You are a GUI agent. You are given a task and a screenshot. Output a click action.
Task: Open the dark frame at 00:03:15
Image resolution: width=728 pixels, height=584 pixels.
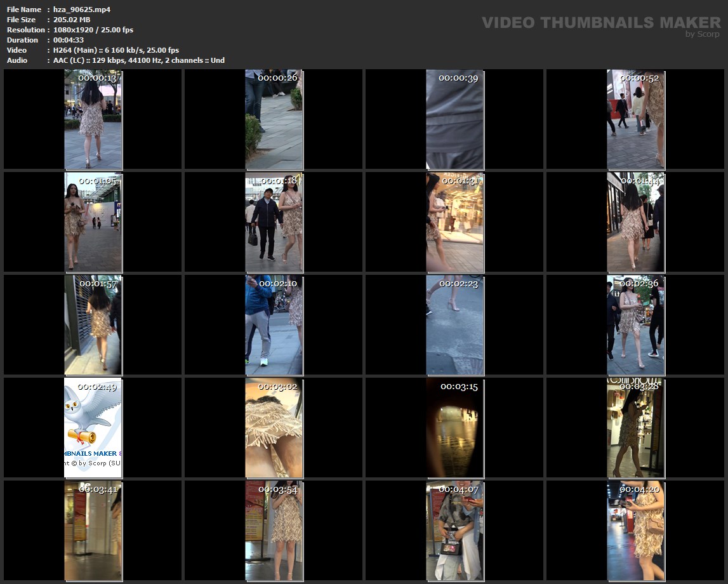(x=455, y=428)
